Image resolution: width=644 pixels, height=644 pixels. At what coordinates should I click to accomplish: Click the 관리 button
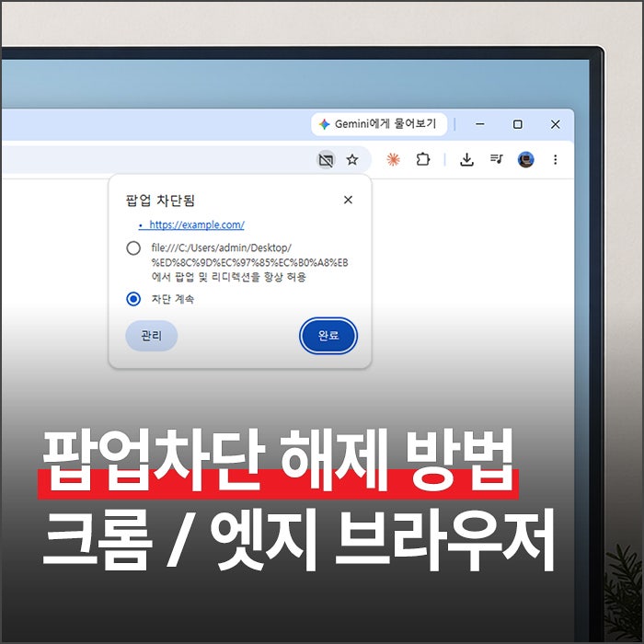click(x=152, y=336)
